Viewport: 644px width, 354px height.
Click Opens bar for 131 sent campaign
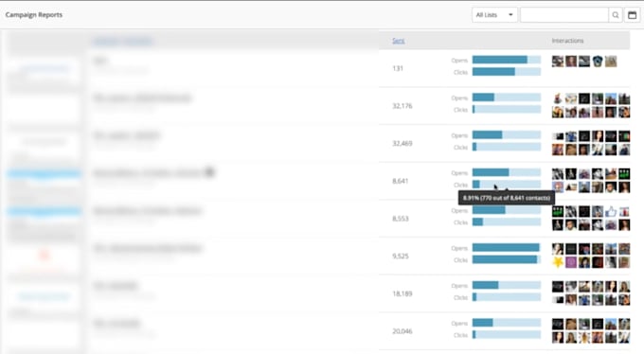pos(507,60)
